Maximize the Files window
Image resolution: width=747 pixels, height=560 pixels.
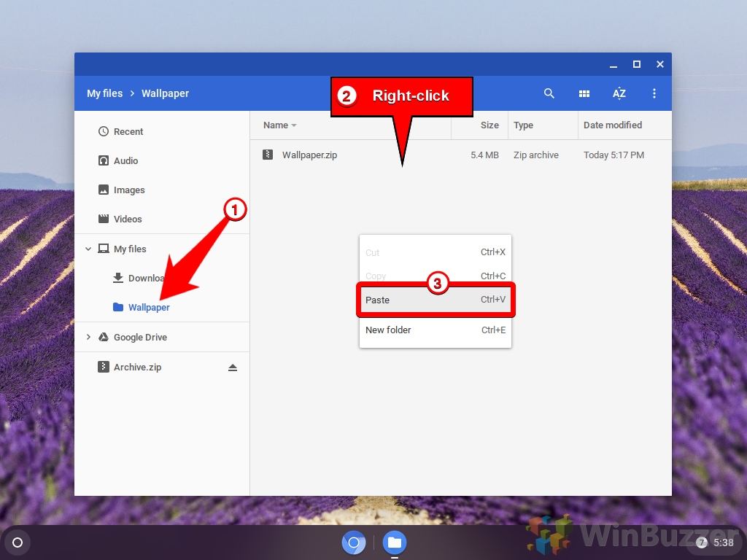[636, 64]
